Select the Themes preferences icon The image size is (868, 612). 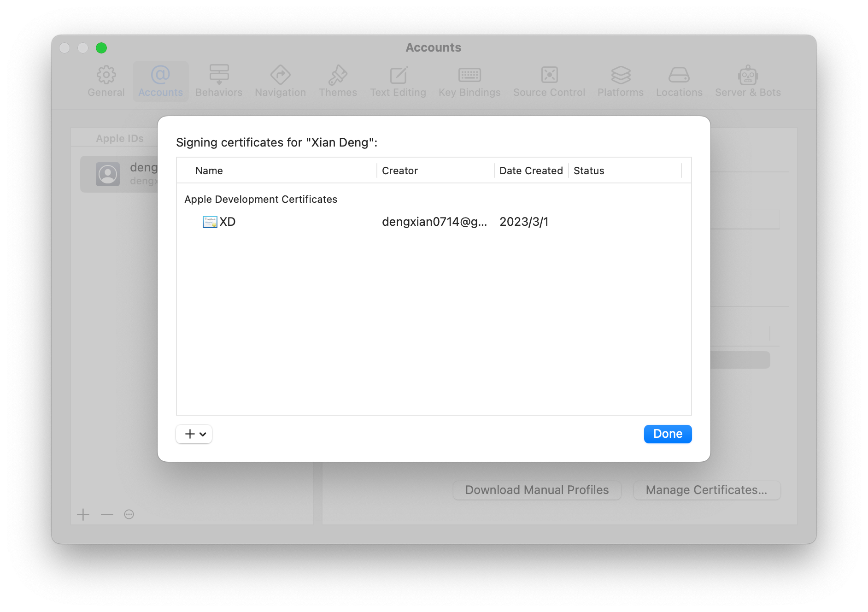[x=338, y=81]
